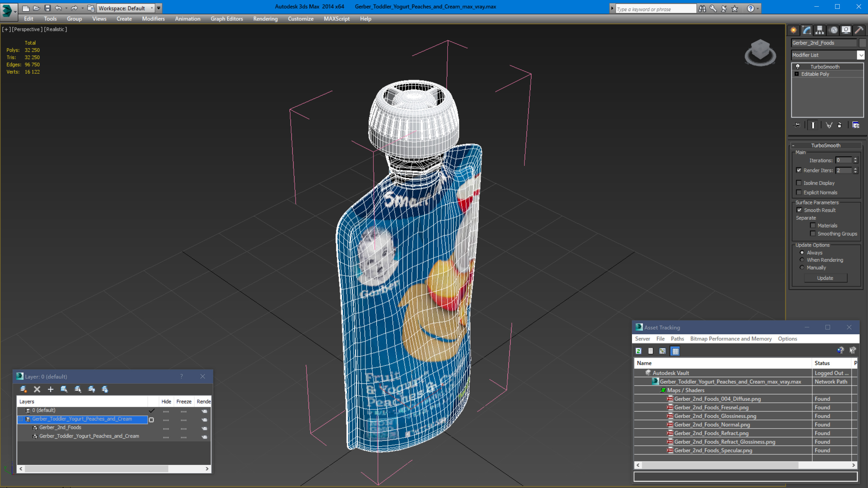Click the Perspective viewport label
The width and height of the screenshot is (868, 488).
tap(27, 29)
